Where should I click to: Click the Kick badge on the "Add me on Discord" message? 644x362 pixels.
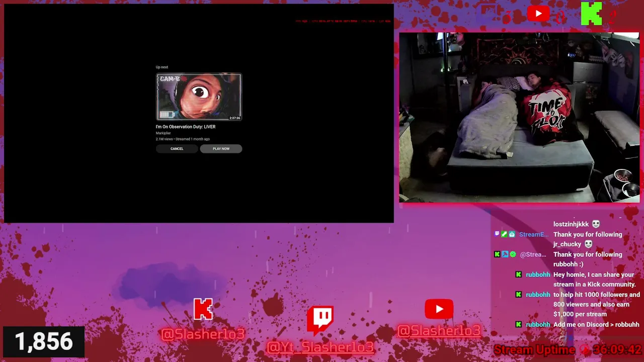519,324
